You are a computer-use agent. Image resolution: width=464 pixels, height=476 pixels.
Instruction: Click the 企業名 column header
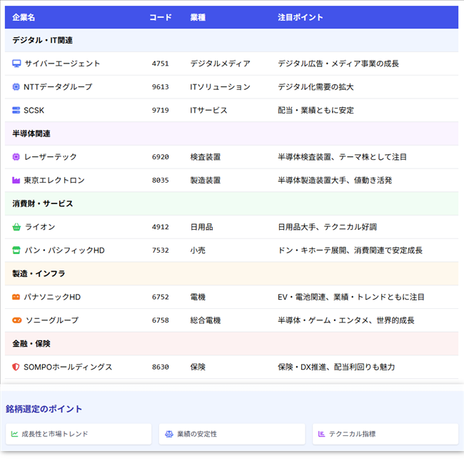(24, 17)
